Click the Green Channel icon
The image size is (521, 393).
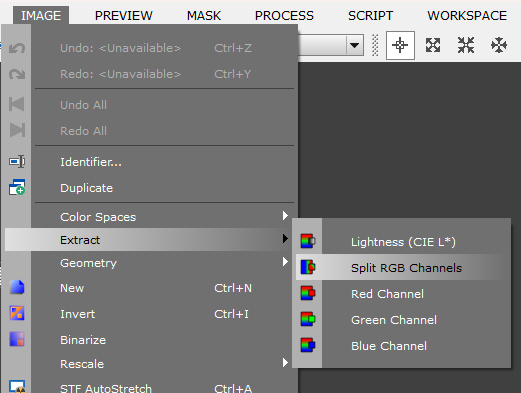tap(308, 319)
